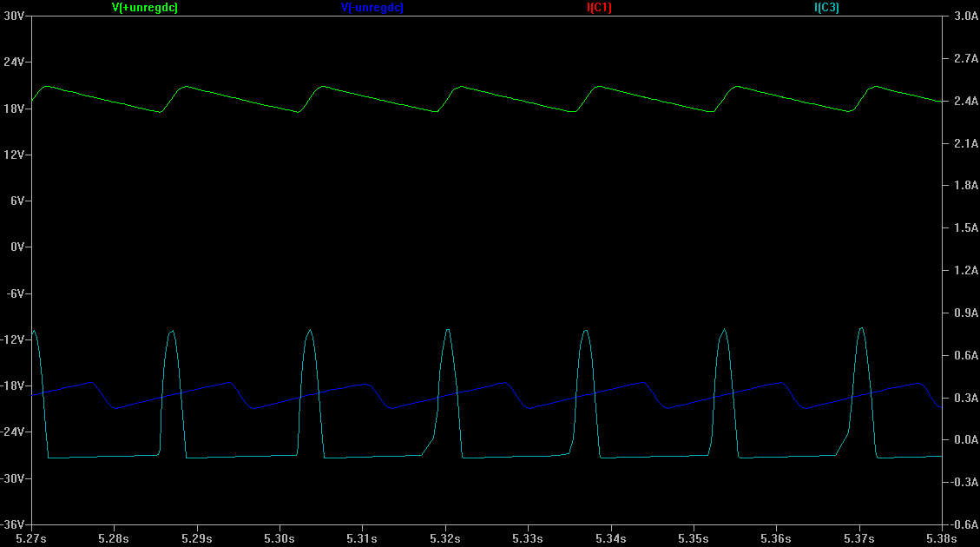Viewport: 980px width, 547px height.
Task: Click the 5.35s time axis label
Action: 694,538
